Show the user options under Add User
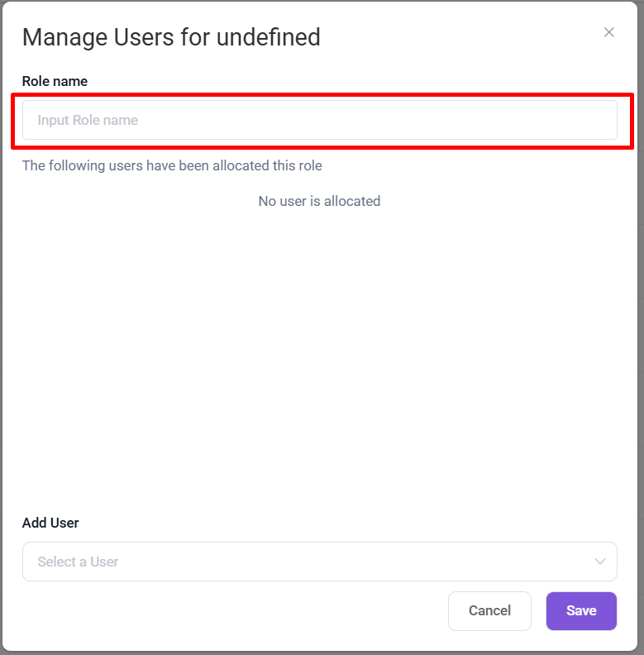 pos(319,562)
